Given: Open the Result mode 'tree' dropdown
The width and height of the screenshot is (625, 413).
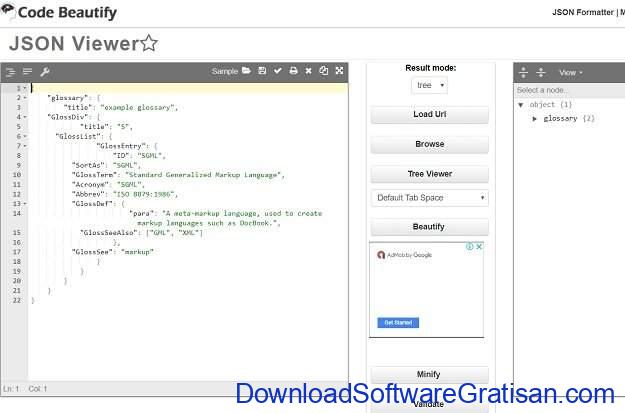Looking at the screenshot, I should (430, 85).
